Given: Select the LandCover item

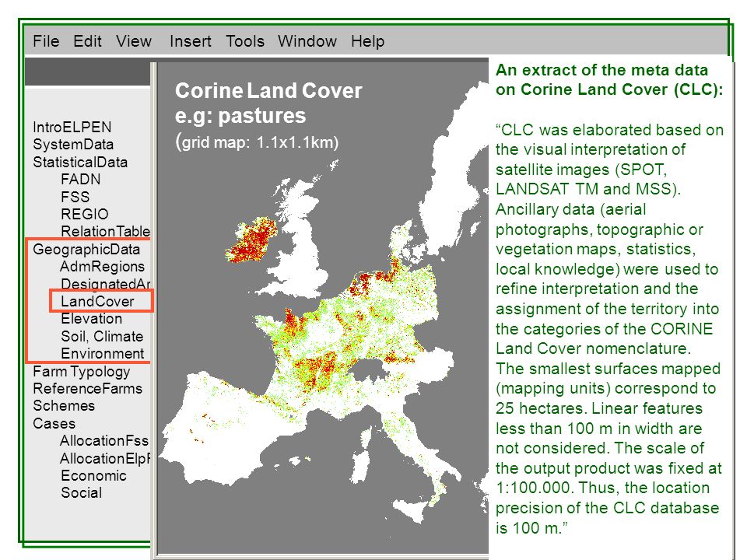Looking at the screenshot, I should point(97,302).
